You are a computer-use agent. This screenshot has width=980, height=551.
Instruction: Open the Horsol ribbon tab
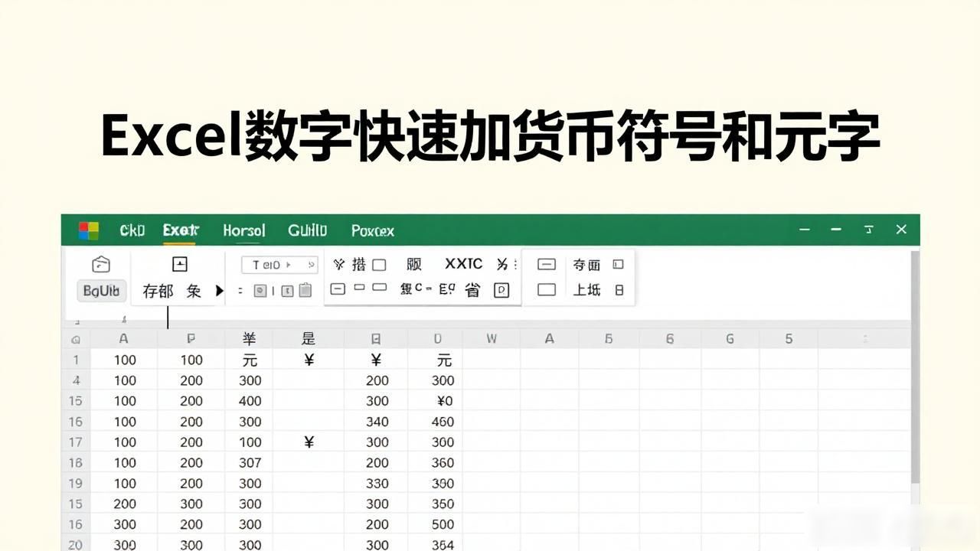(x=244, y=230)
